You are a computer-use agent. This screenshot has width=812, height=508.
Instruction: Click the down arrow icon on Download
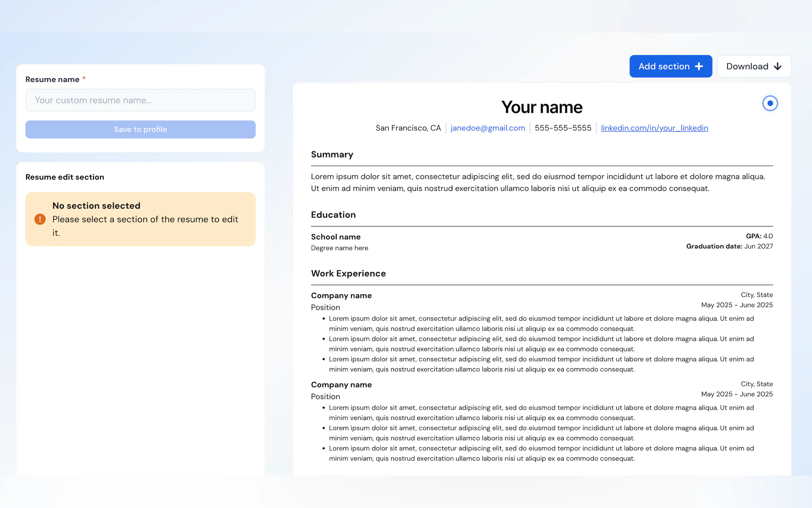(x=777, y=67)
